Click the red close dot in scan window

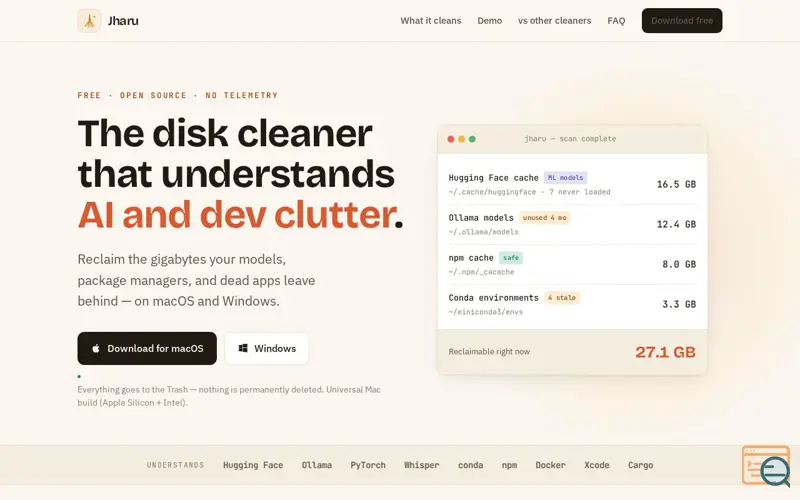point(451,139)
